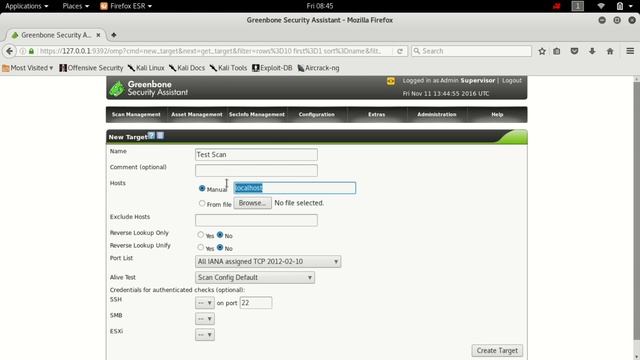This screenshot has width=640, height=360.
Task: Click the Greenbone Security Assistant logo
Action: coord(148,88)
